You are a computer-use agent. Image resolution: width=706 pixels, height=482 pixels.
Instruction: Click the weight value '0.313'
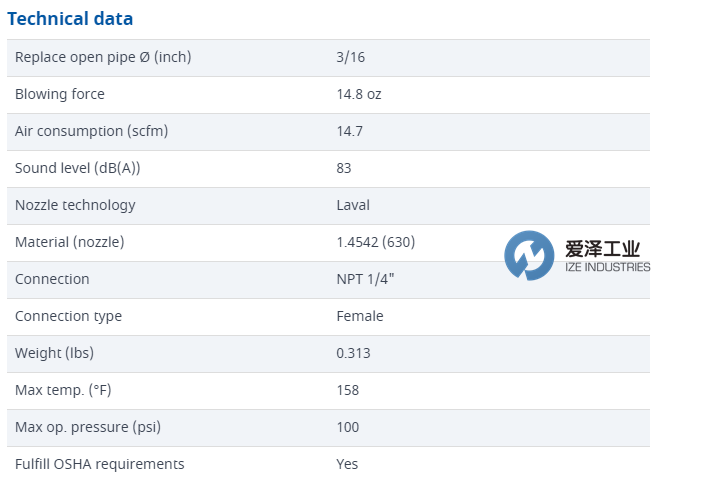pos(353,353)
